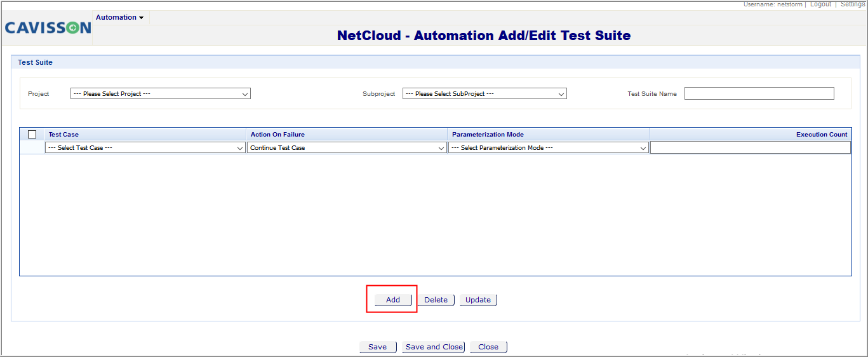This screenshot has width=868, height=357.
Task: Click the Username: netstorm text
Action: pyautogui.click(x=773, y=4)
